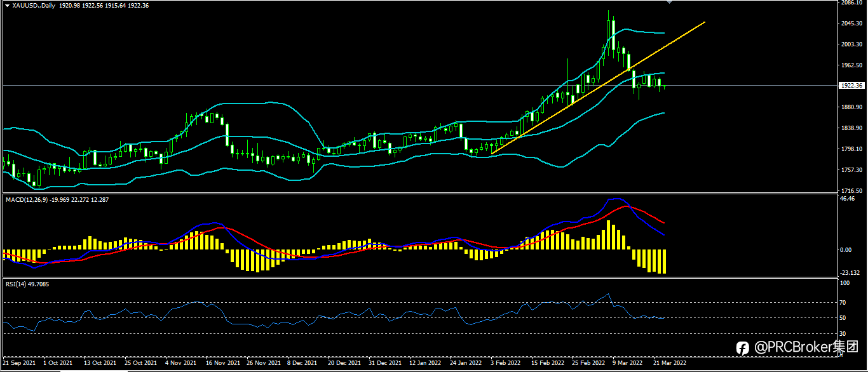Click the 15 Feb 2022 date label
Screen dimensions: 868x372
click(x=548, y=364)
